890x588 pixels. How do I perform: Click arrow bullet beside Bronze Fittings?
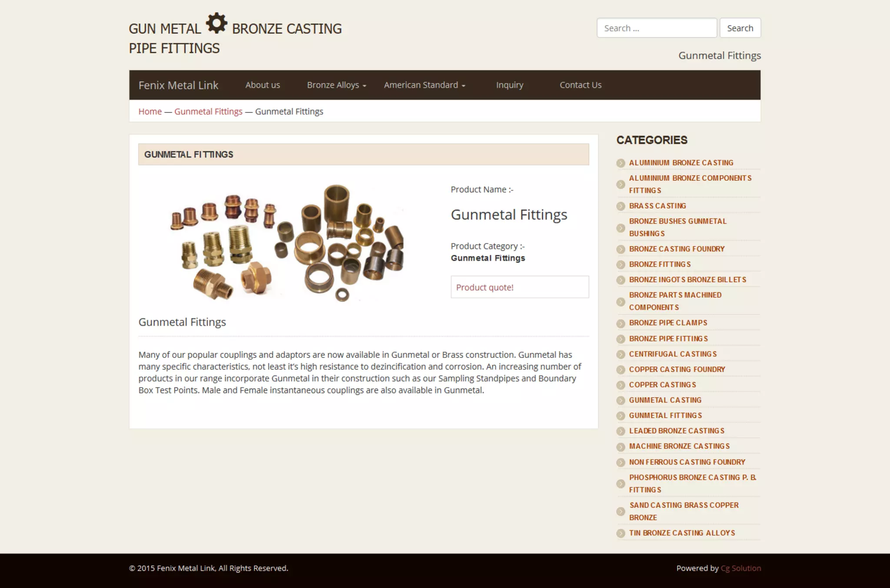[621, 264]
